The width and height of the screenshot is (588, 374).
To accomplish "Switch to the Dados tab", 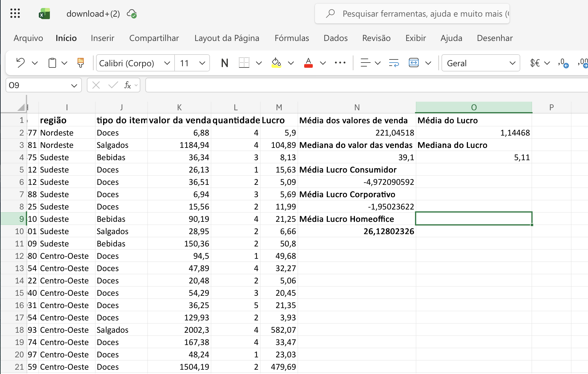I will [x=336, y=38].
